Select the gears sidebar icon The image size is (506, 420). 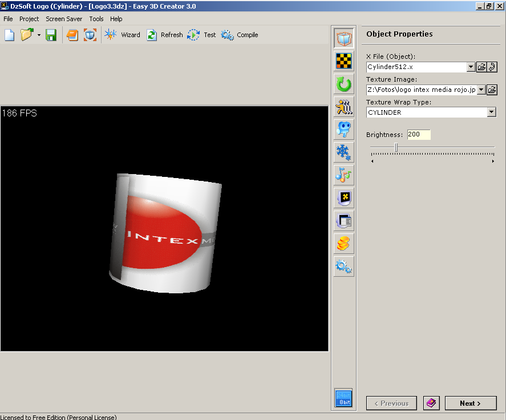tap(344, 266)
